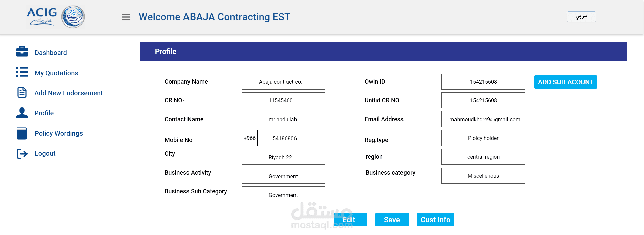Open the Business category Miscellenous field
Screen dimensions: 644x235
point(483,176)
